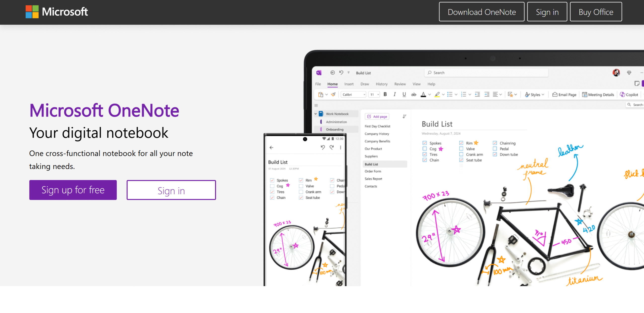Select the Bold formatting icon

coord(385,94)
